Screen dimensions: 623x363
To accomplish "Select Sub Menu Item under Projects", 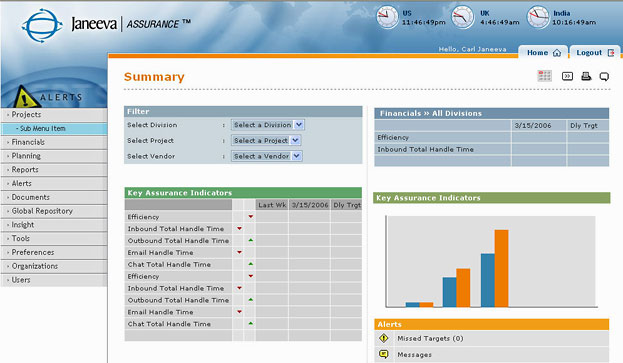I will tap(54, 128).
